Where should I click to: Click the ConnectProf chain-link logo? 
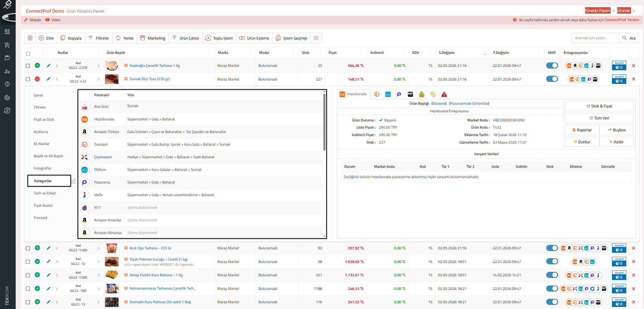(x=7, y=4)
